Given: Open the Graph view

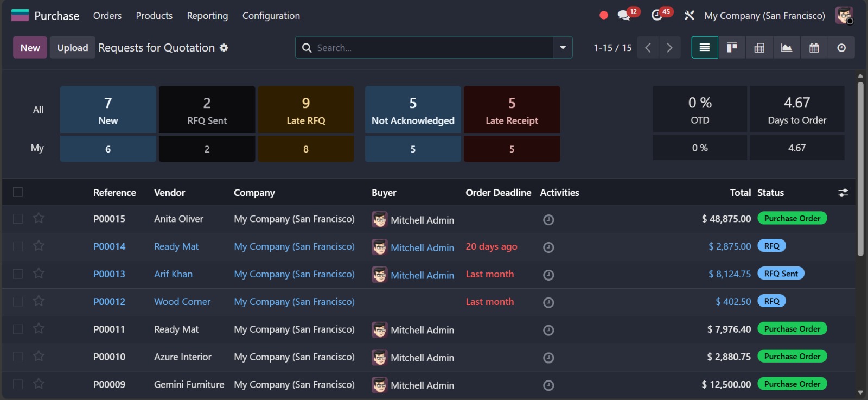Looking at the screenshot, I should tap(787, 48).
